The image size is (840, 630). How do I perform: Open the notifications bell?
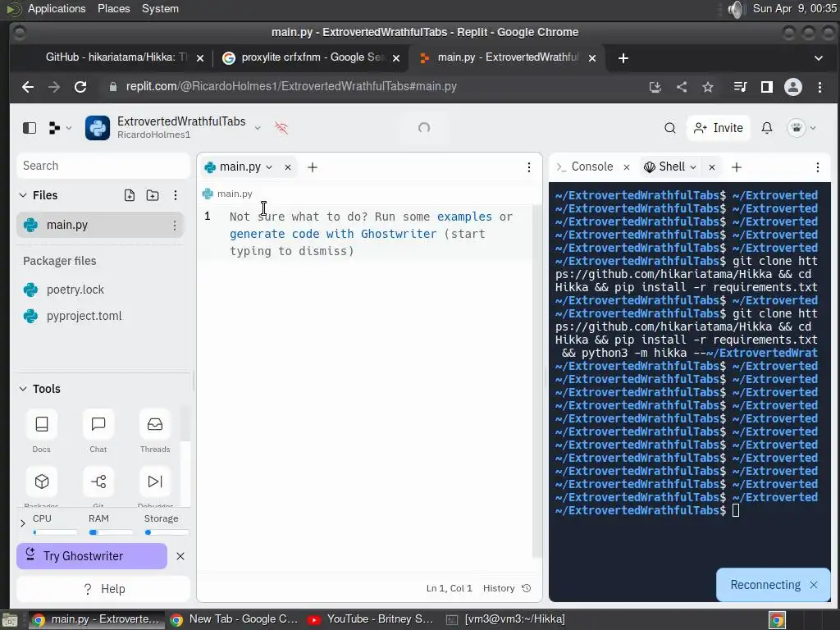pyautogui.click(x=767, y=128)
